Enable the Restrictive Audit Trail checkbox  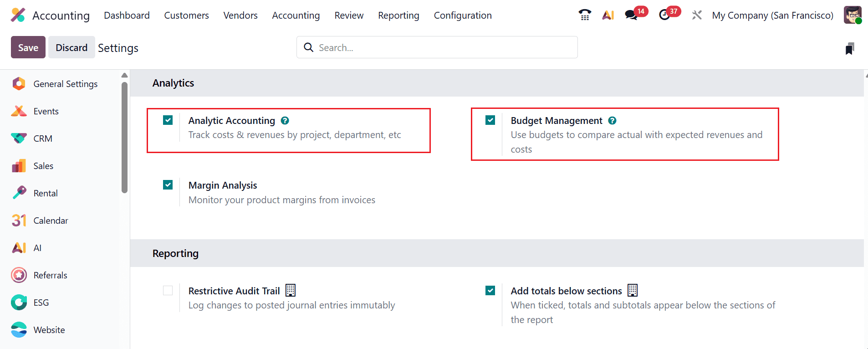168,291
